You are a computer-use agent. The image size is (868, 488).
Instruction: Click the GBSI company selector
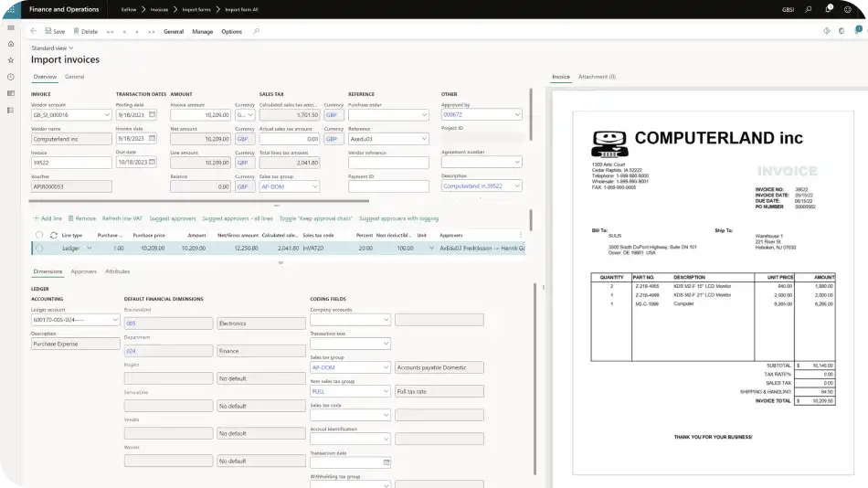[788, 9]
